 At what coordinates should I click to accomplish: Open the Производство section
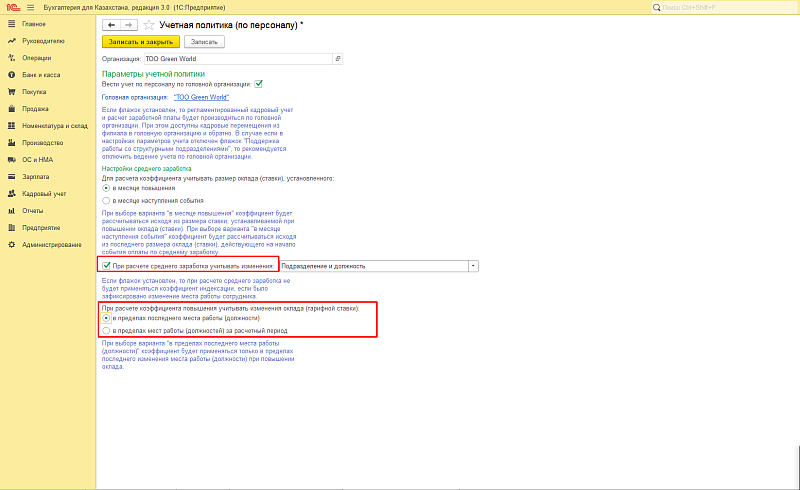point(42,142)
